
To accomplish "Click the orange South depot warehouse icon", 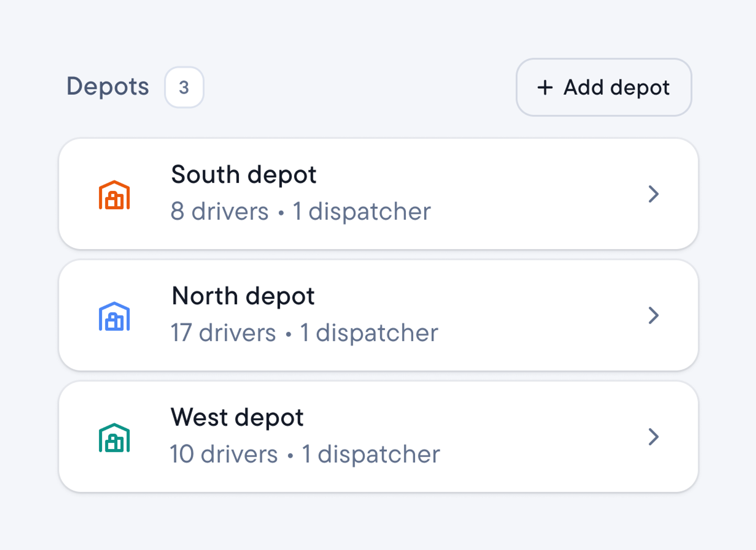I will pos(114,195).
